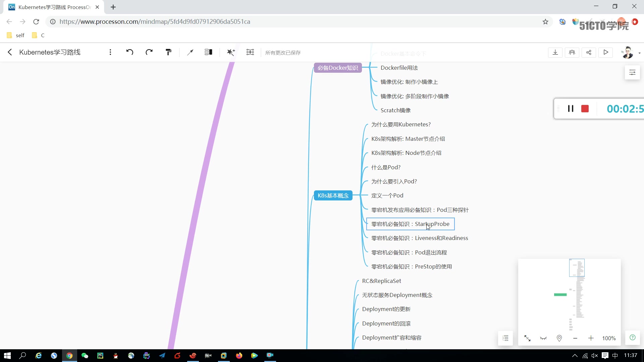
Task: Select the 什么是Pod? topic
Action: (x=386, y=167)
